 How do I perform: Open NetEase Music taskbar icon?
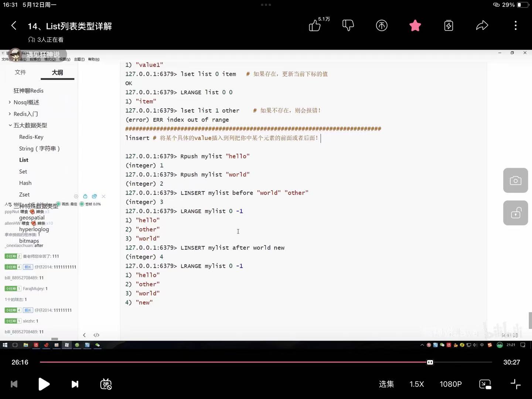point(36,345)
